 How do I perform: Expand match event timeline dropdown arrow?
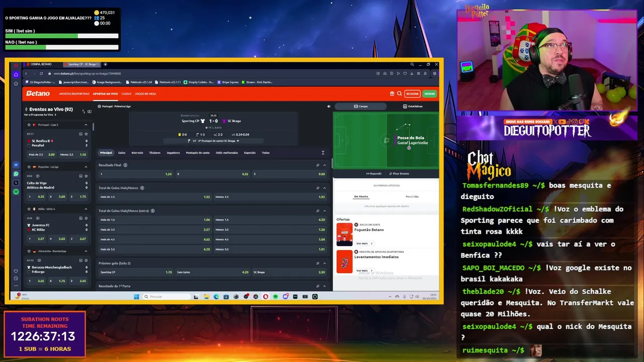(237, 141)
